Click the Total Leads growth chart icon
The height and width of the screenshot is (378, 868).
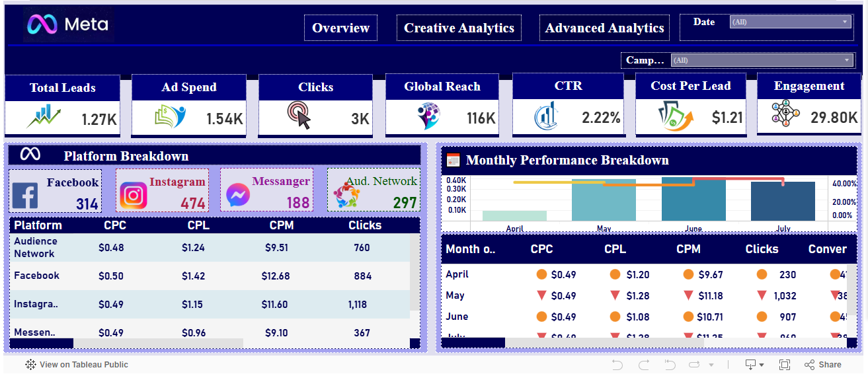coord(44,117)
